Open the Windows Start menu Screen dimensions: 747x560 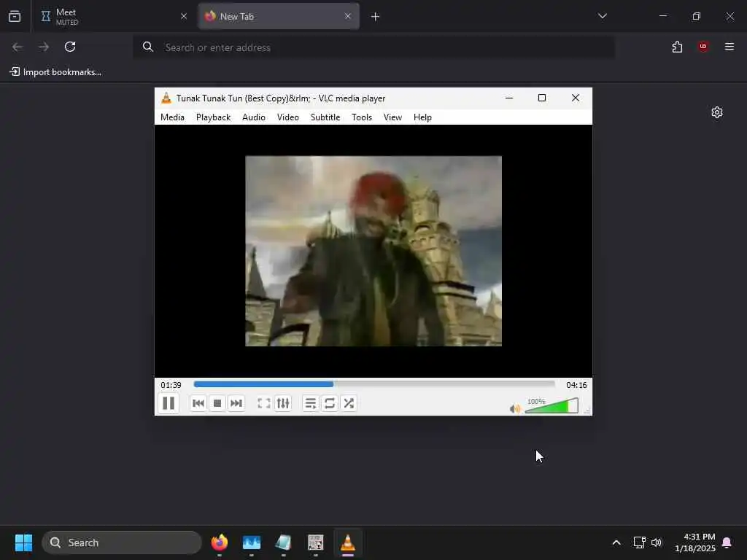pos(23,542)
